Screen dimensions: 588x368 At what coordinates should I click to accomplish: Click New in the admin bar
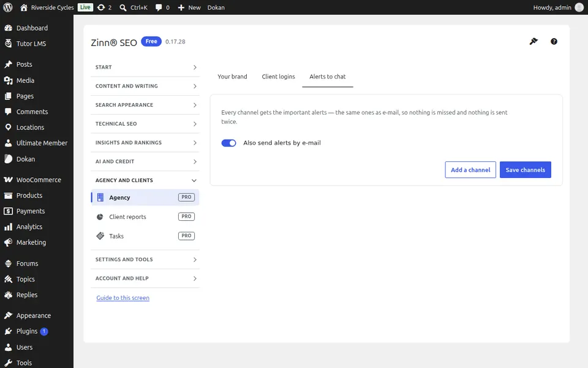(189, 7)
